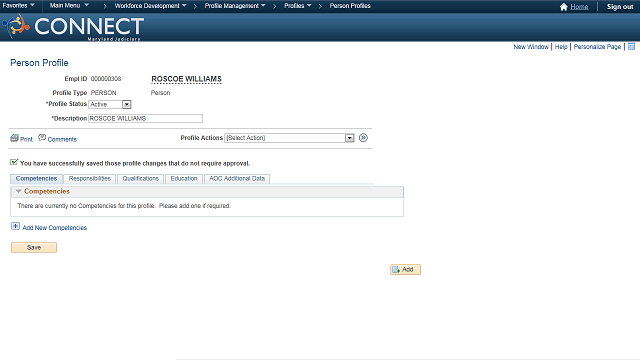Open the Help link
The width and height of the screenshot is (640, 360).
tap(561, 47)
